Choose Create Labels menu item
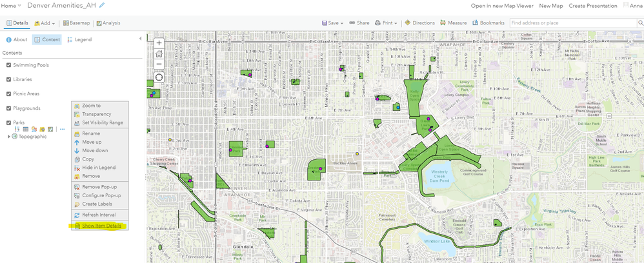Screen dimensions: 644x263 97,204
